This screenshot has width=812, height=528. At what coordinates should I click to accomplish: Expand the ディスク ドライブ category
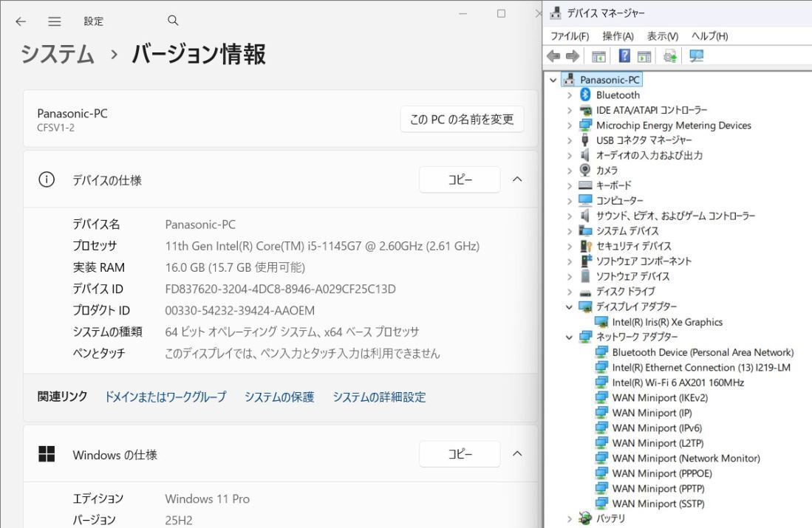[x=568, y=292]
